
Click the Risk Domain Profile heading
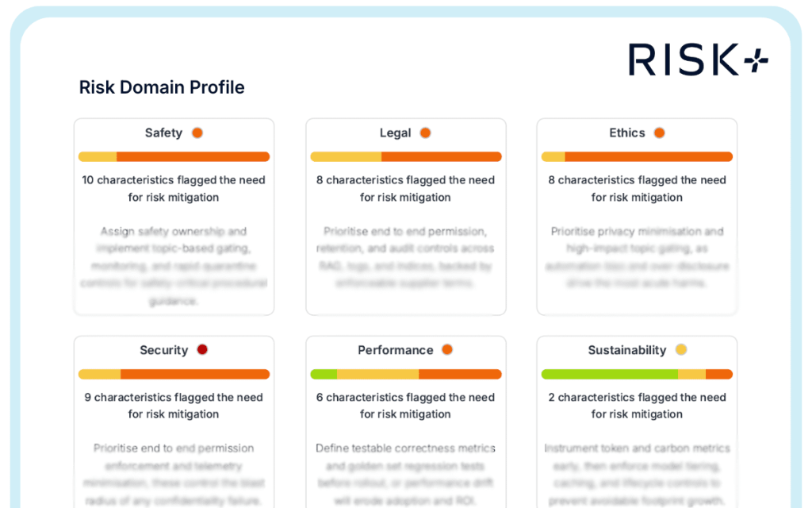point(162,87)
